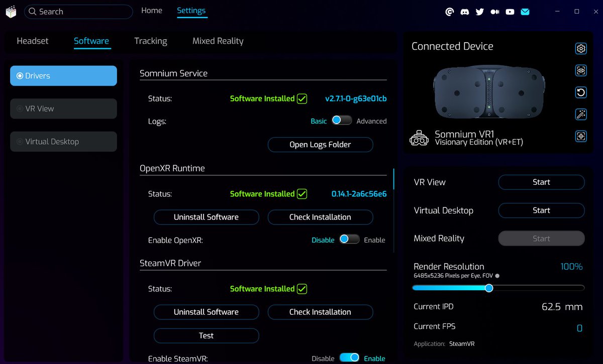The width and height of the screenshot is (603, 364).
Task: Click the 100% render resolution value
Action: [571, 267]
